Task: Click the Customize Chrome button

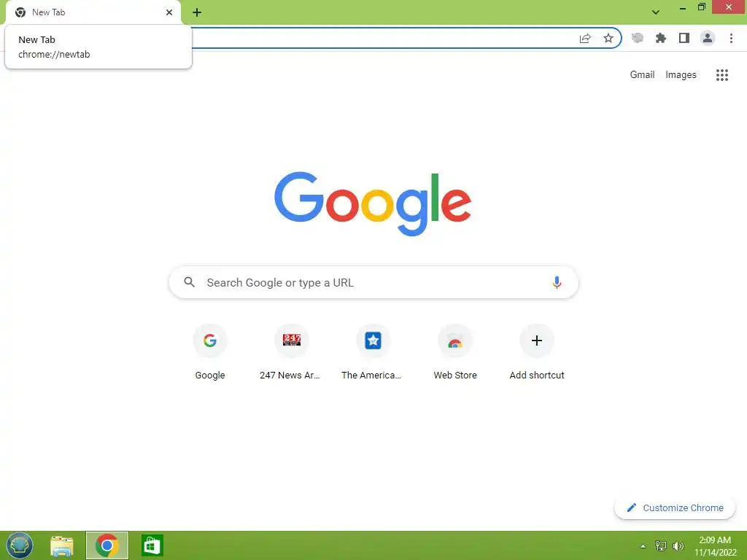Action: tap(675, 508)
